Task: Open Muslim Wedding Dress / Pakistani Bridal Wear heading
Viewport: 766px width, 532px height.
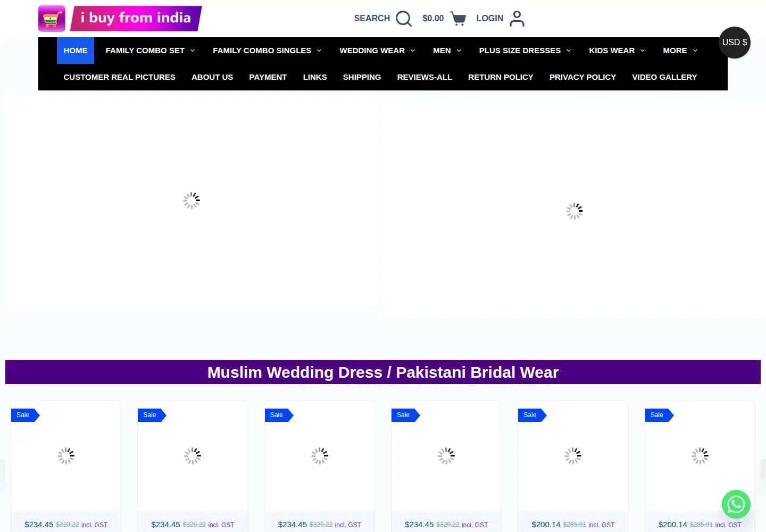Action: click(383, 372)
